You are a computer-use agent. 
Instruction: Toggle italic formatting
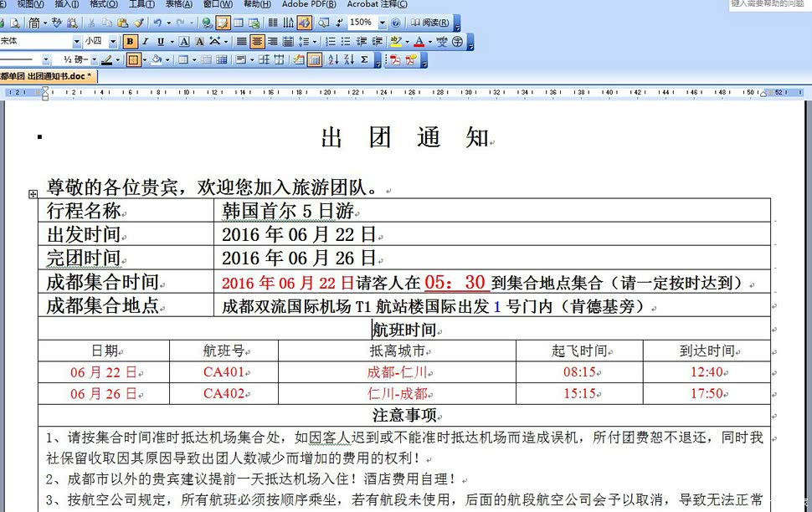coord(145,41)
